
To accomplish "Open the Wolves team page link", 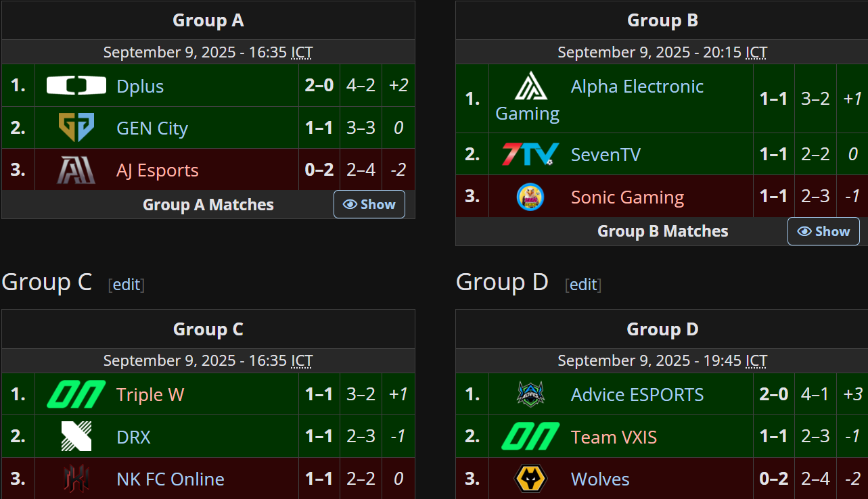I will coord(600,479).
